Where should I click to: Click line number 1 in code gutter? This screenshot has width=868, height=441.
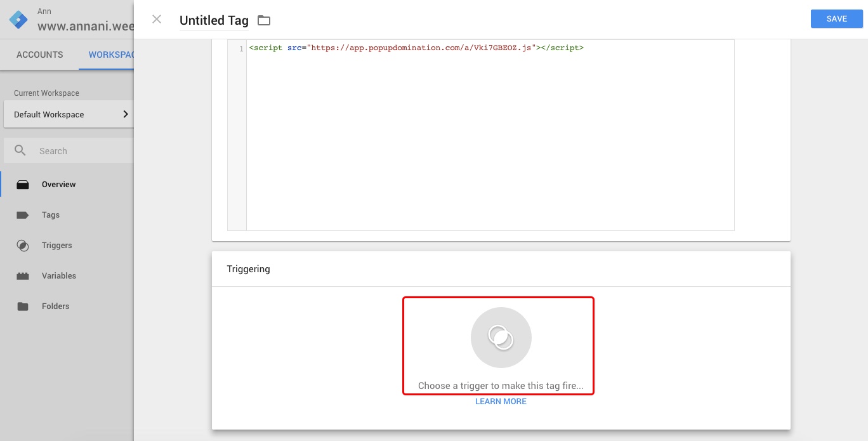[x=241, y=49]
